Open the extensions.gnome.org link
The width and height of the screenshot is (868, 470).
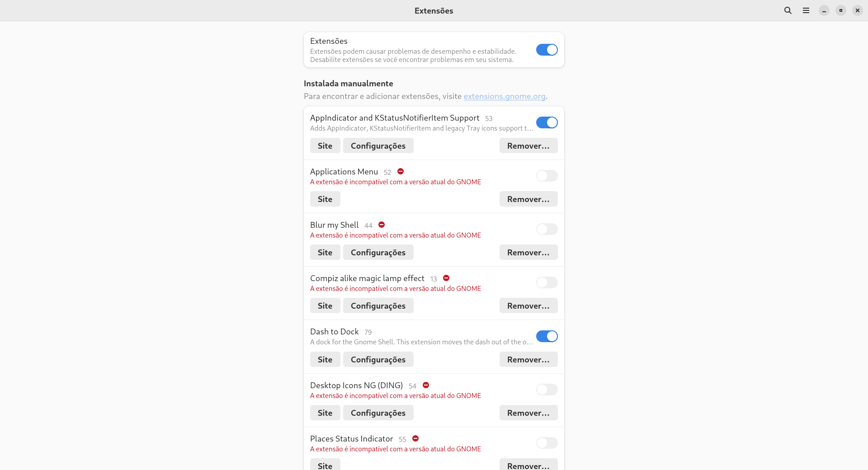coord(504,96)
